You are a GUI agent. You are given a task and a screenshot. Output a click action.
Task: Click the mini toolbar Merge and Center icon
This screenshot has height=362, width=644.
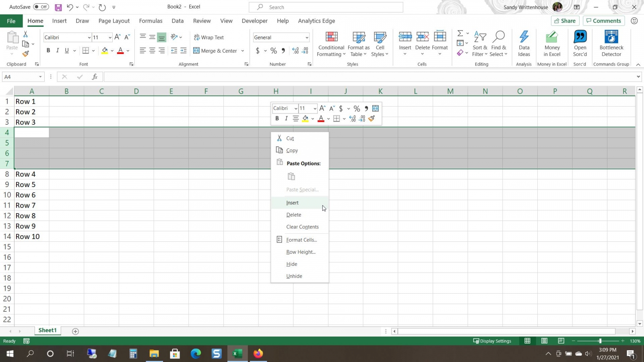[x=376, y=108]
